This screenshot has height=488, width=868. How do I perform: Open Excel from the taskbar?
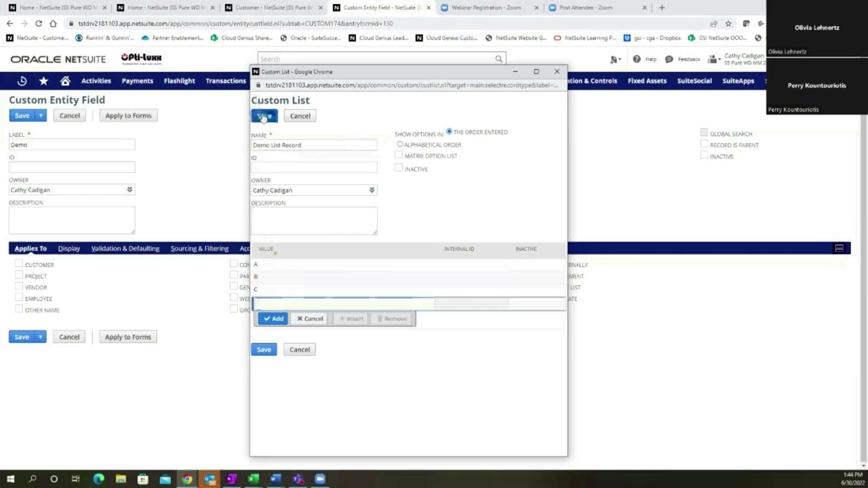(x=253, y=479)
